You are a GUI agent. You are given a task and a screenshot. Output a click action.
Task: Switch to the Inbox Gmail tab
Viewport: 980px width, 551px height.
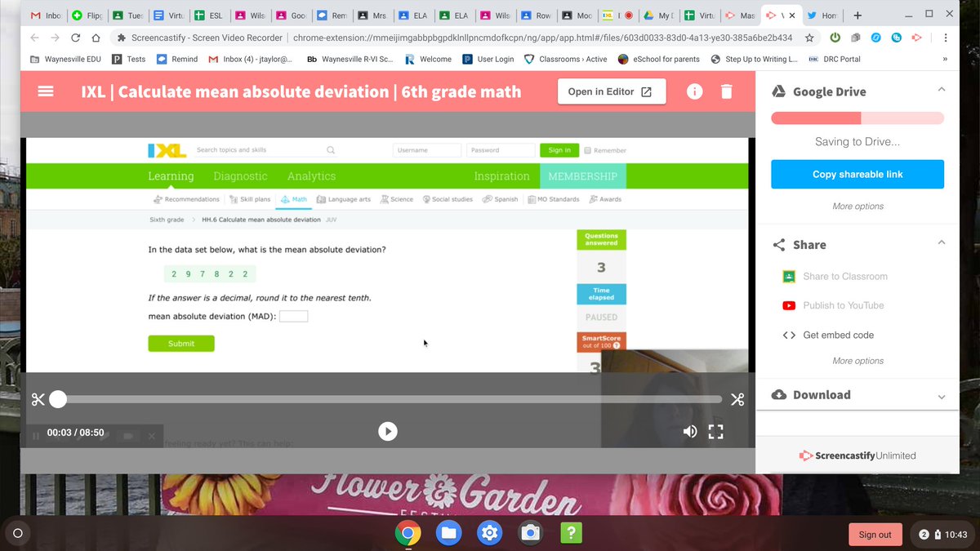[x=46, y=16]
